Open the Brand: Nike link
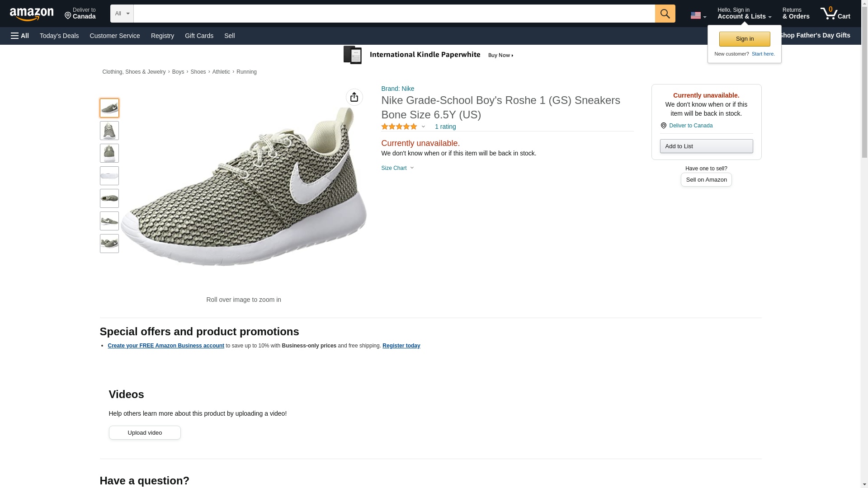 coord(397,89)
